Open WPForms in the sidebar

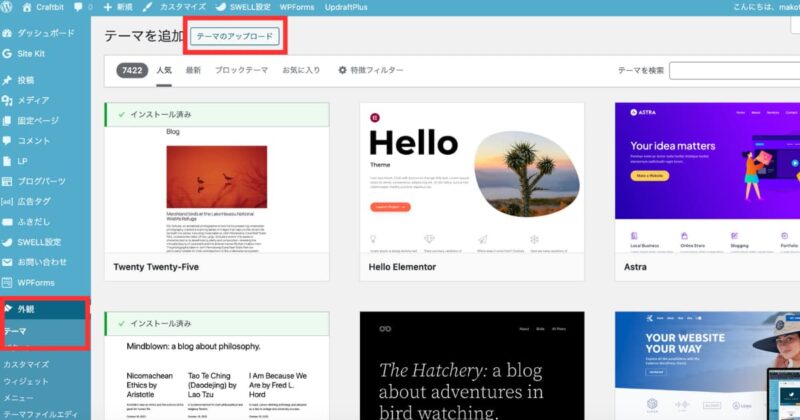click(x=36, y=283)
